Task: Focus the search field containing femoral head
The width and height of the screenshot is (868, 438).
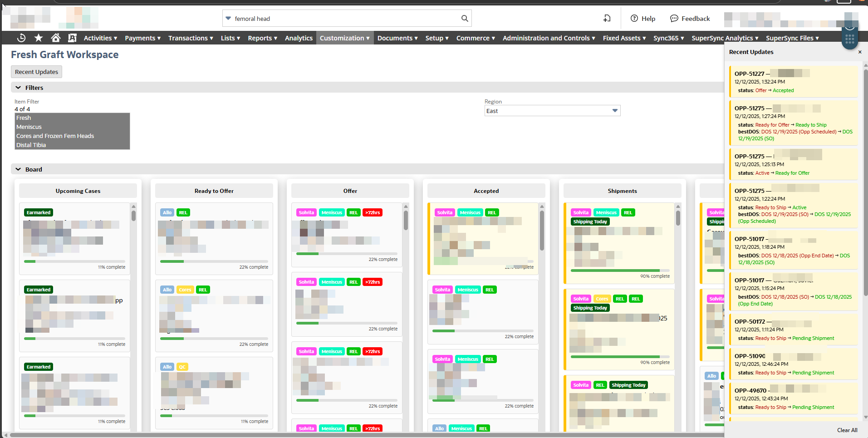Action: (346, 19)
